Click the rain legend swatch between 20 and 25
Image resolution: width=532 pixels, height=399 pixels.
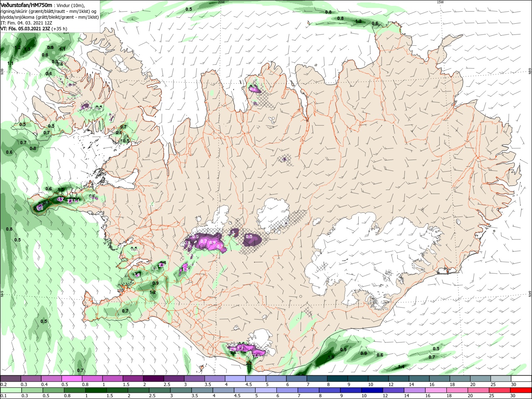(x=479, y=390)
